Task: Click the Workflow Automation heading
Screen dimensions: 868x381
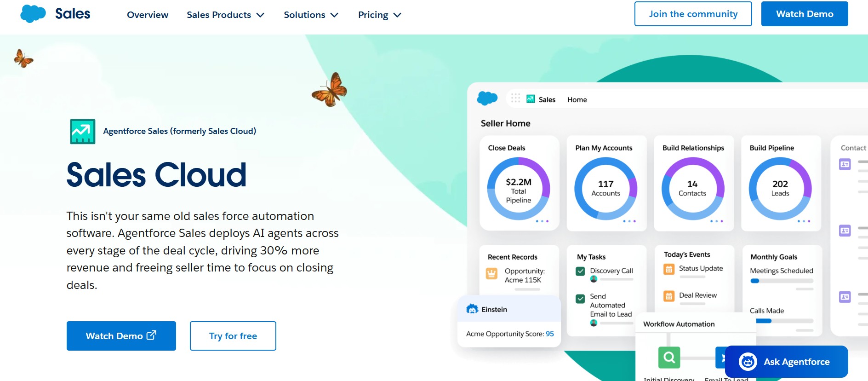Action: click(x=679, y=324)
